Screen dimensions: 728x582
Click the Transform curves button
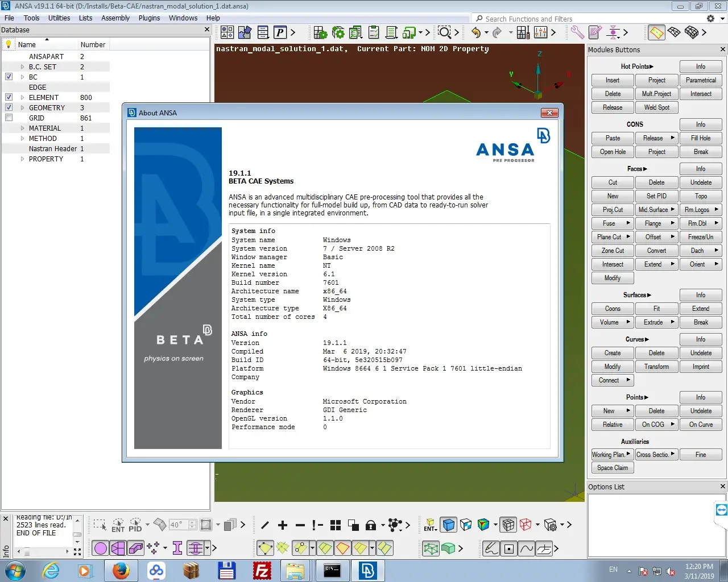click(x=656, y=367)
